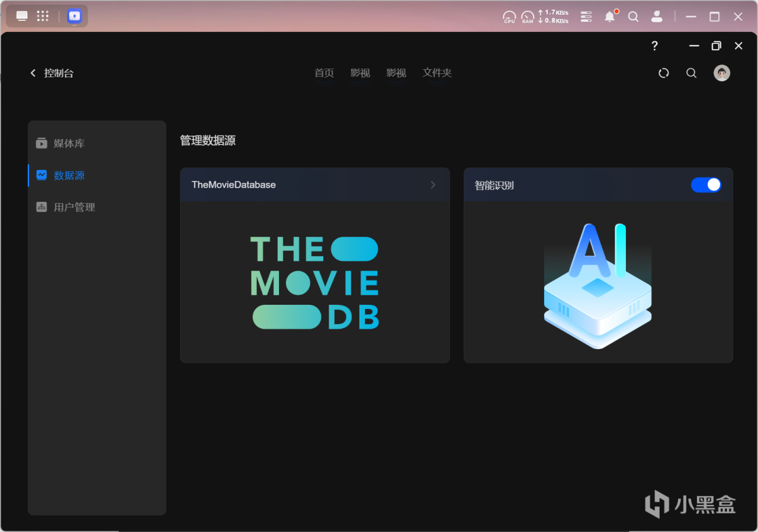
Task: Open the help question mark icon
Action: (x=654, y=46)
